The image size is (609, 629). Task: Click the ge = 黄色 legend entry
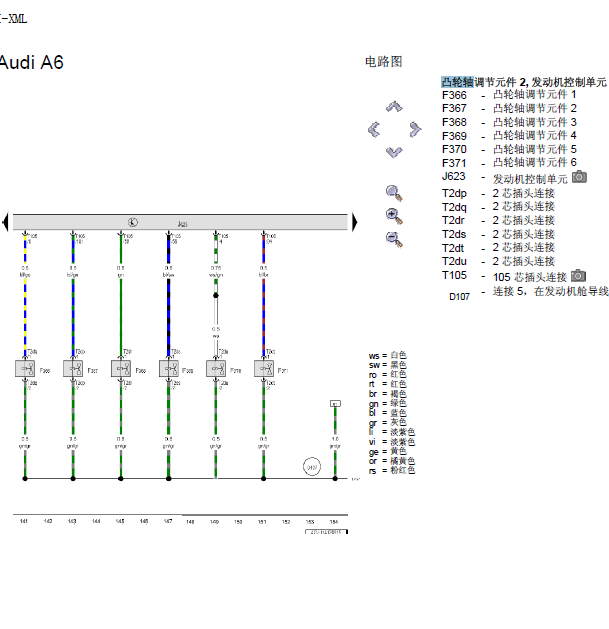388,452
